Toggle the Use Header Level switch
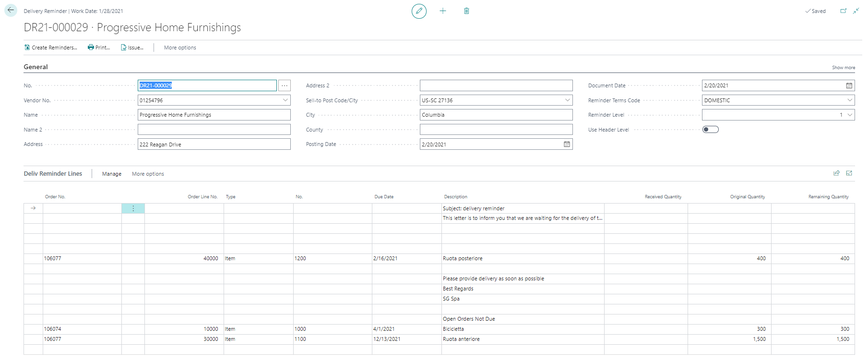This screenshot has height=362, width=868. 710,130
